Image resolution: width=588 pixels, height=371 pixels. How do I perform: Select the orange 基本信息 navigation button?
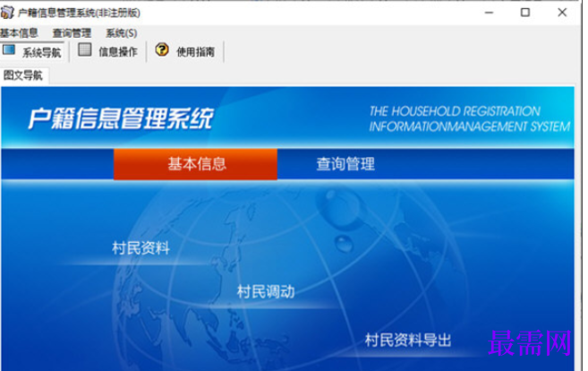[x=195, y=164]
